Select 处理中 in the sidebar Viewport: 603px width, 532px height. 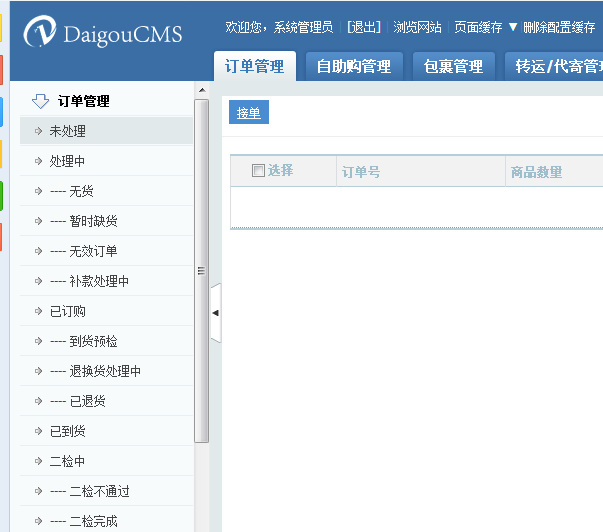107,161
